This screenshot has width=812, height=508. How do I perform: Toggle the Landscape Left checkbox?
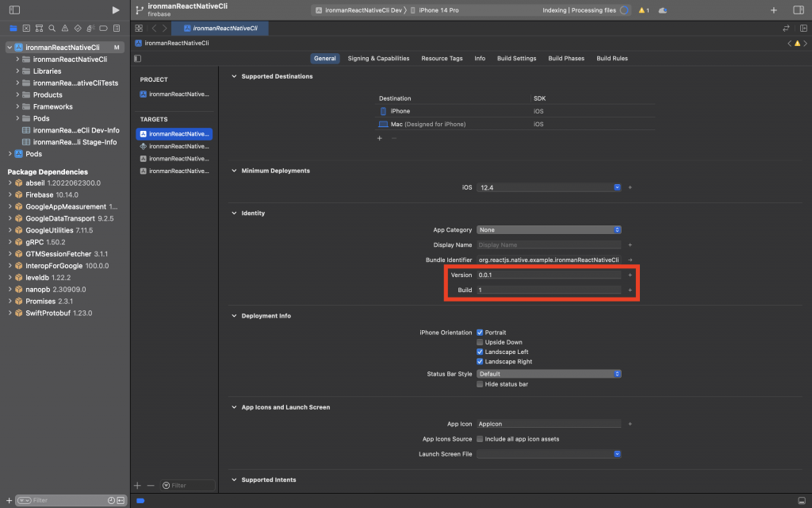click(x=480, y=352)
